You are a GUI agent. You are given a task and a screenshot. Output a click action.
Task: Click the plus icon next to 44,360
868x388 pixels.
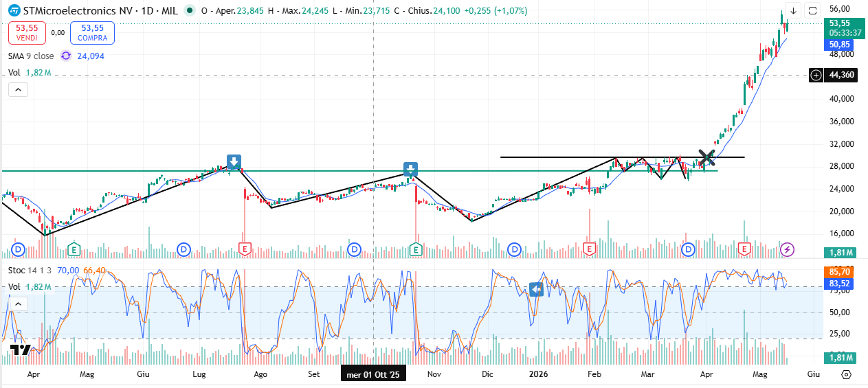(816, 75)
